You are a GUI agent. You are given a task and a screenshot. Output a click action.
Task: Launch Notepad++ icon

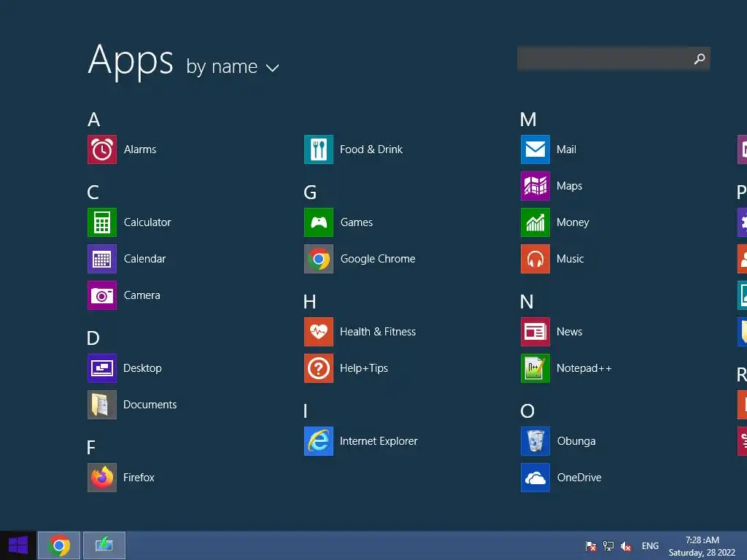pos(535,368)
